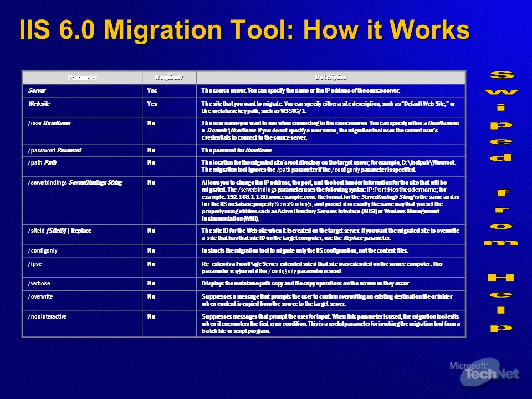Click 'Yes' in the Website row

[152, 104]
